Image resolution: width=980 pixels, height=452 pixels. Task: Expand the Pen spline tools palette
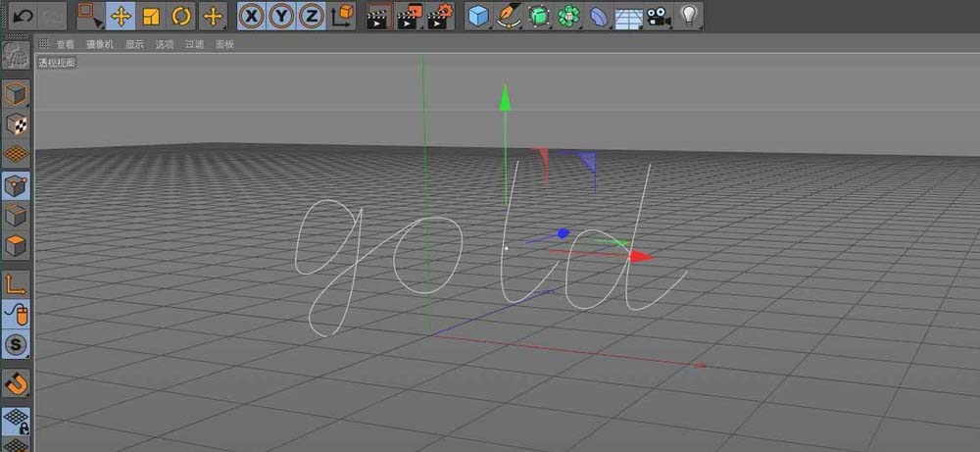click(509, 16)
